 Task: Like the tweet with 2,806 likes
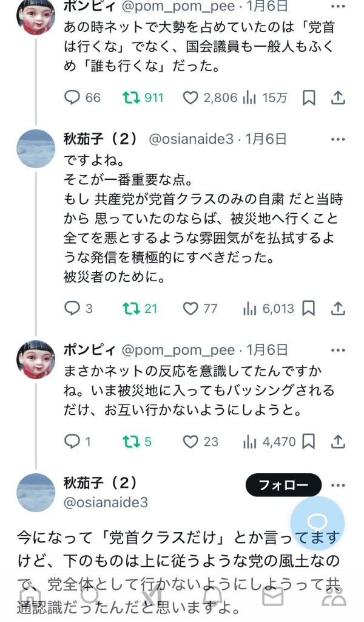tap(190, 97)
